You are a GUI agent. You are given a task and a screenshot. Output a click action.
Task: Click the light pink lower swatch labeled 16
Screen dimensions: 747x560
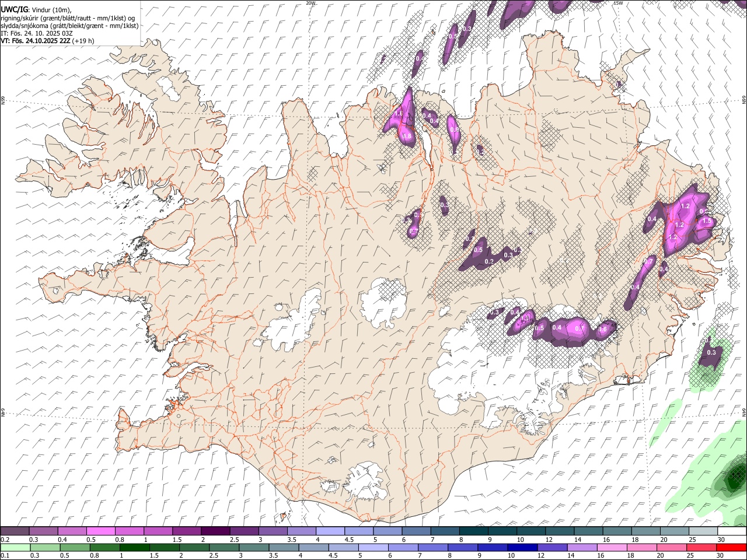pyautogui.click(x=612, y=548)
